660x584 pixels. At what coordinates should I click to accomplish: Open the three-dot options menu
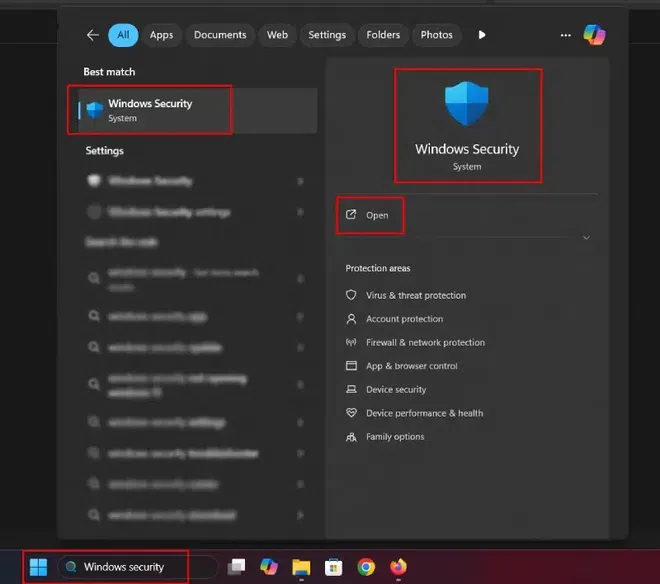click(566, 35)
